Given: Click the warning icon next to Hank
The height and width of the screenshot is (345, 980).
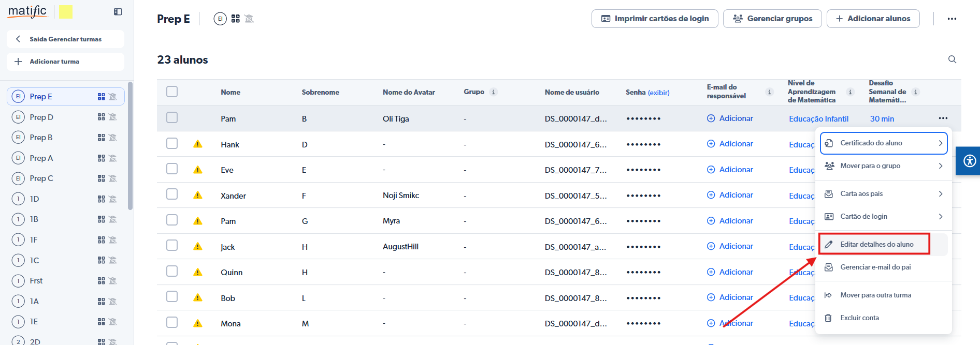Looking at the screenshot, I should tap(198, 144).
